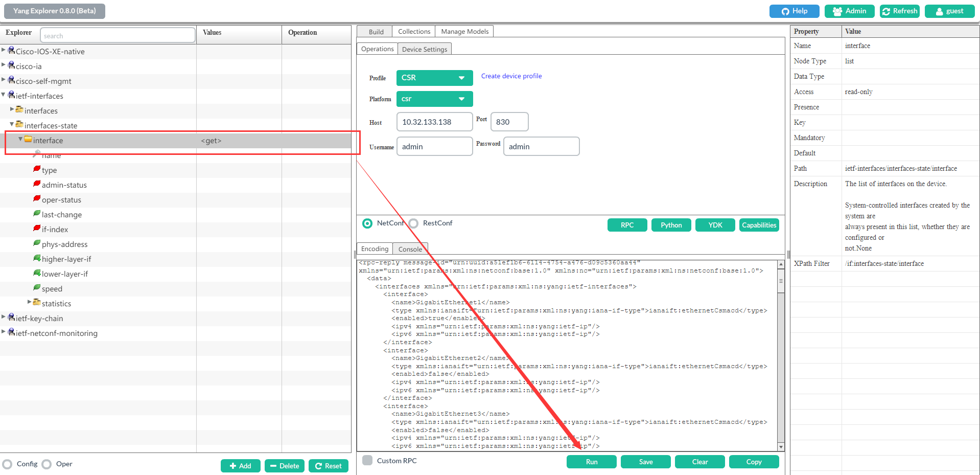Screen dimensions: 980x475
Task: Click the Create device profile link
Action: [511, 76]
